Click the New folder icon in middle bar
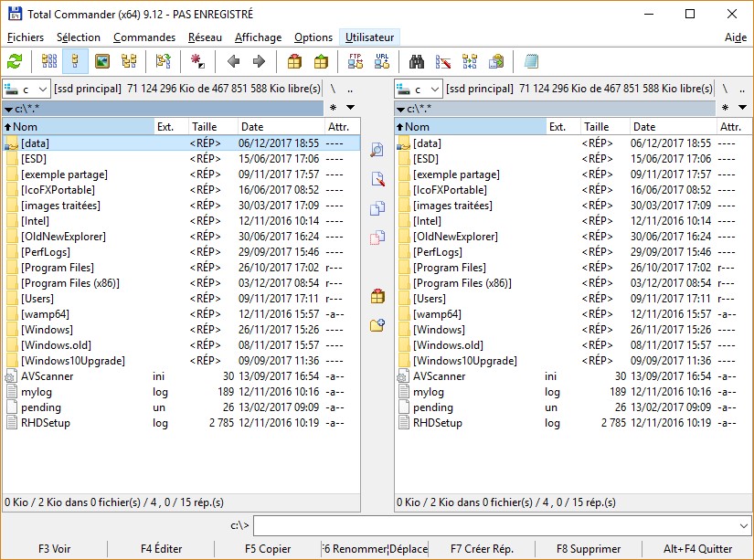The image size is (754, 560). click(377, 324)
